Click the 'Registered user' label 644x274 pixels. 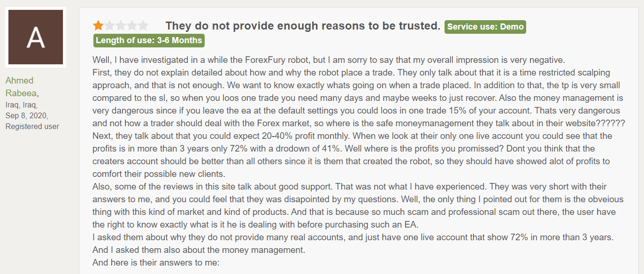point(32,127)
